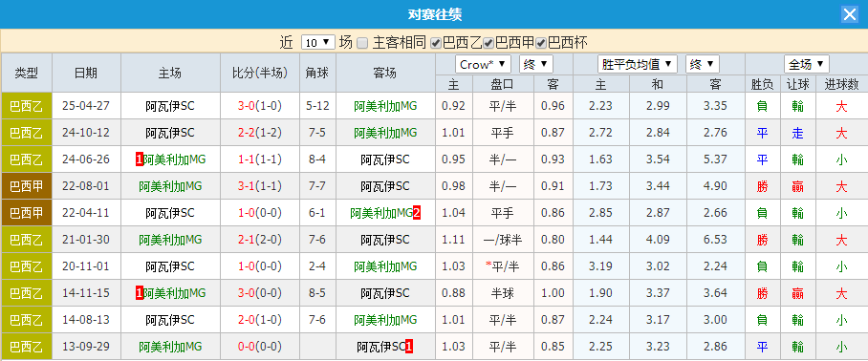868x361 pixels.
Task: Open the 2-1(2-0) score on 21-01-30
Action: [x=260, y=240]
